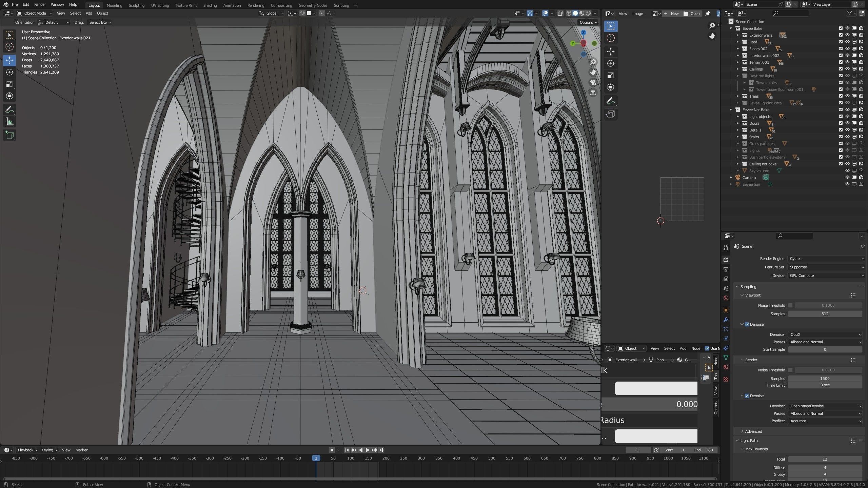Exclude the Trees collection via checkbox
The image size is (868, 488).
coord(841,96)
